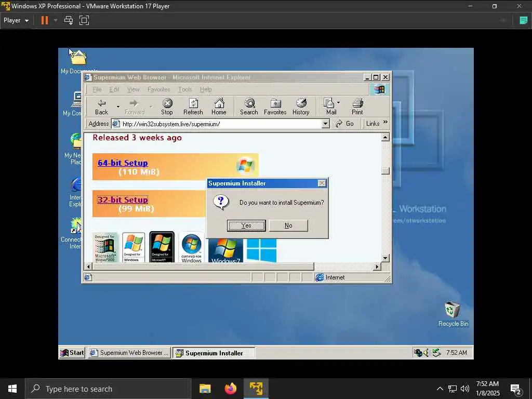Click the host volume speaker icon
The height and width of the screenshot is (399, 532).
coord(465,389)
